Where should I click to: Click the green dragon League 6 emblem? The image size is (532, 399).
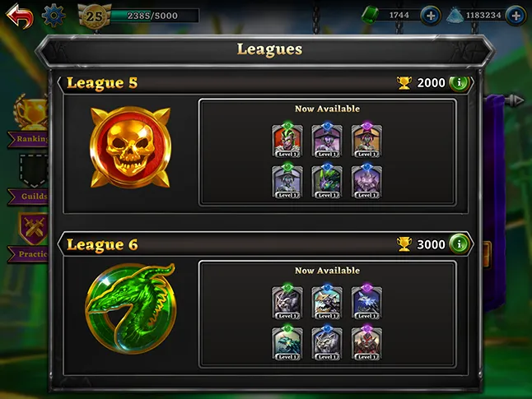(131, 309)
